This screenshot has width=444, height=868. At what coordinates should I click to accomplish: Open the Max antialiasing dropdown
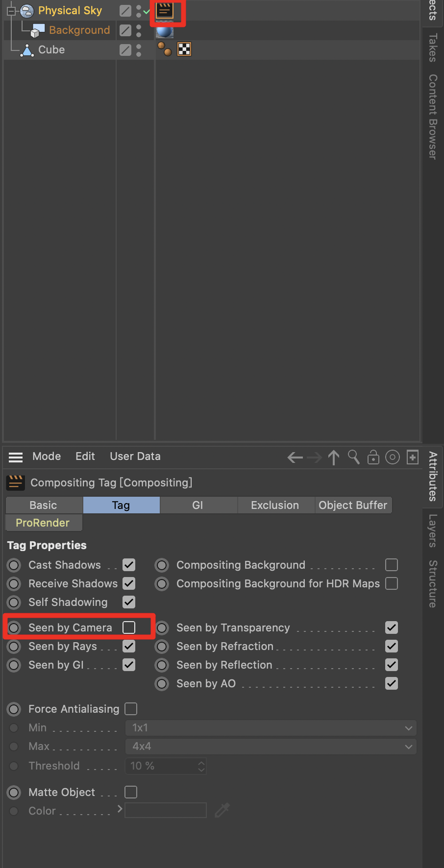pyautogui.click(x=271, y=747)
